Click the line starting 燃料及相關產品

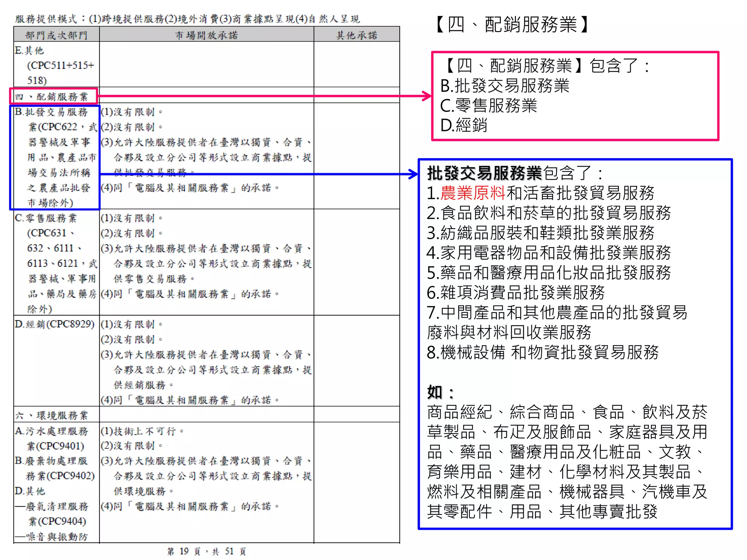[567, 491]
